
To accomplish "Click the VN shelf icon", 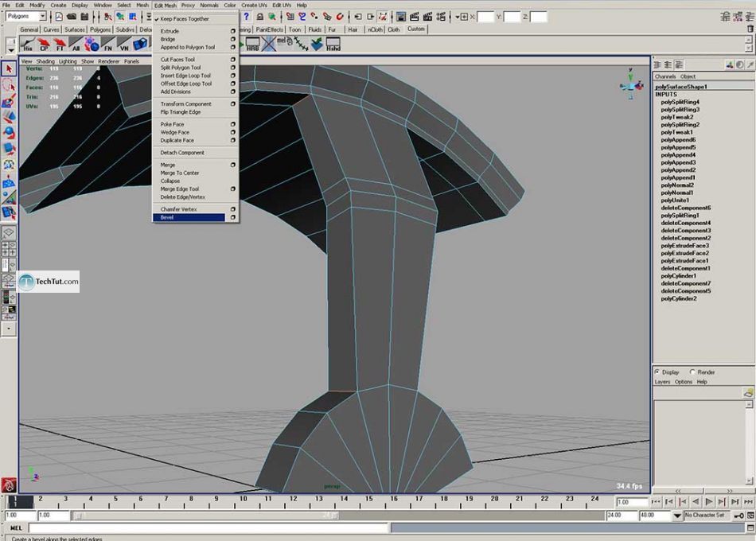I will [124, 45].
